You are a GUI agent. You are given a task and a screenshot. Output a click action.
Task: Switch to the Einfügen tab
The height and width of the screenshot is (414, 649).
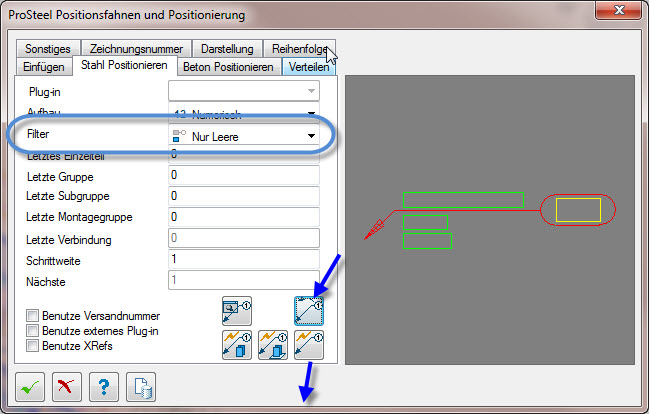[43, 67]
